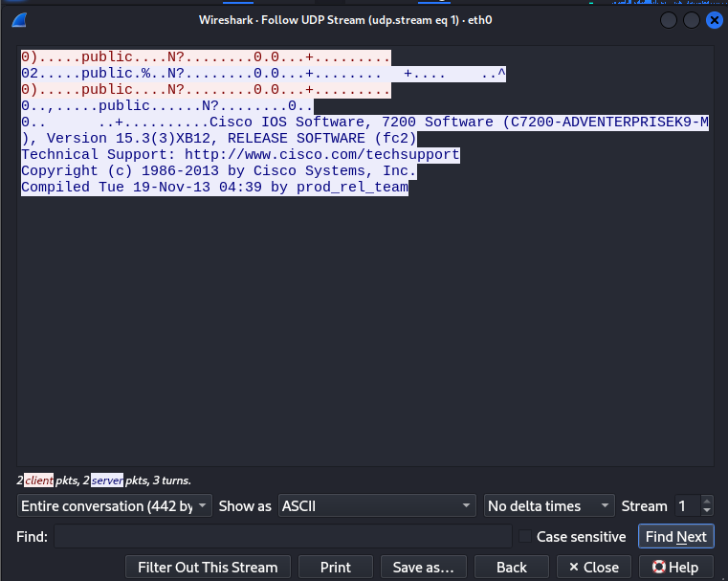The image size is (728, 581).
Task: Print the stream contents
Action: (x=335, y=567)
